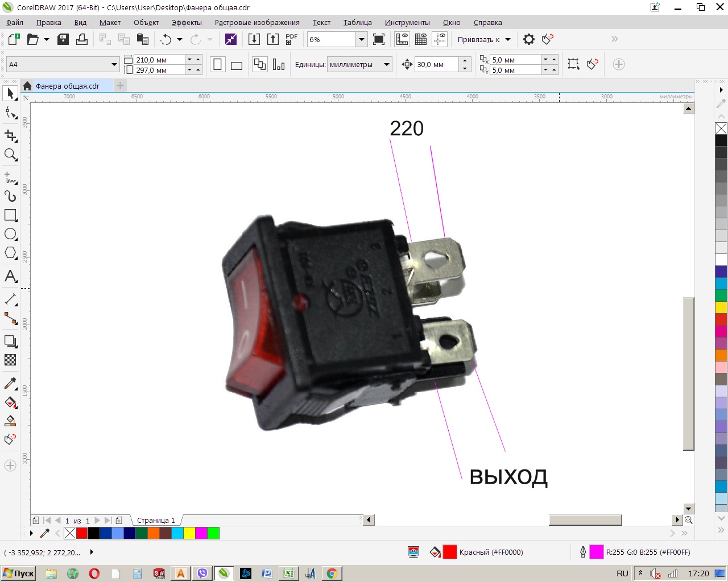The height and width of the screenshot is (582, 728).
Task: Select the Crop tool
Action: 10,135
